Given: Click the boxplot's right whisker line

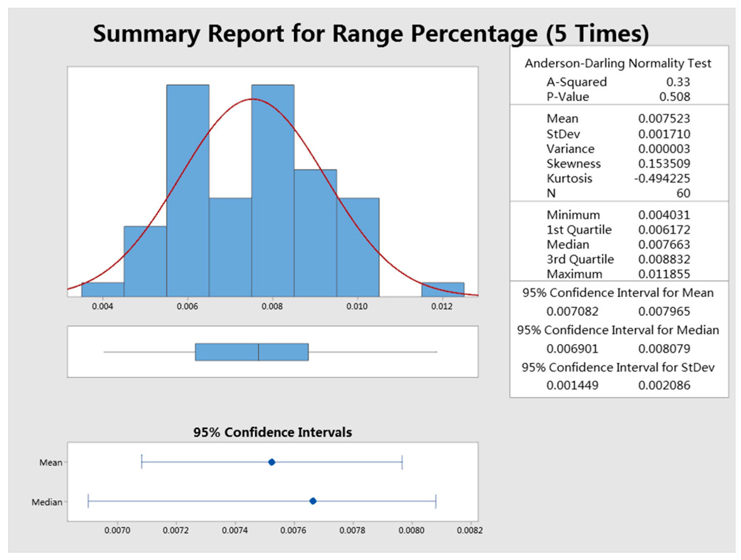Looking at the screenshot, I should [373, 352].
